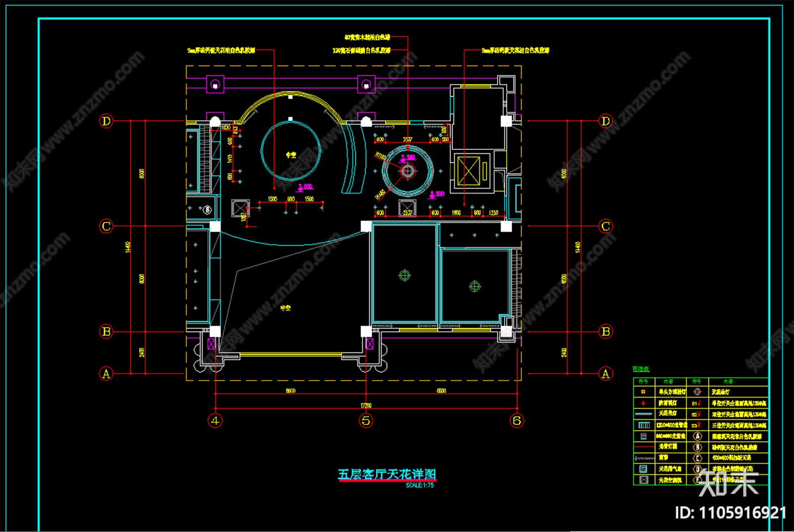Select hexagon A symbol in the legend
794x532 pixels.
[697, 436]
